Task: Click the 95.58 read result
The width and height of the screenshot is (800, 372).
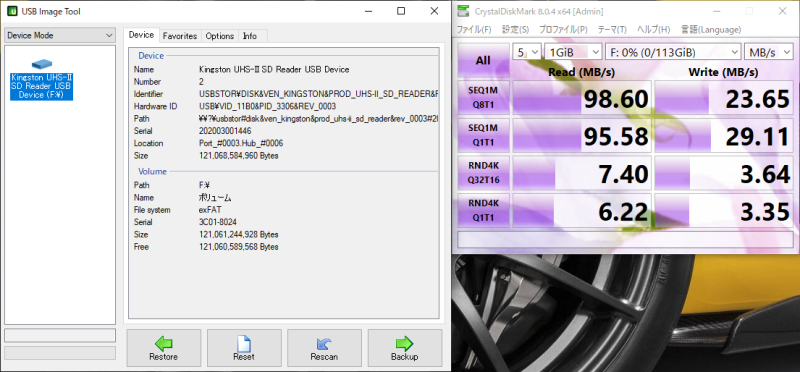Action: (582, 135)
